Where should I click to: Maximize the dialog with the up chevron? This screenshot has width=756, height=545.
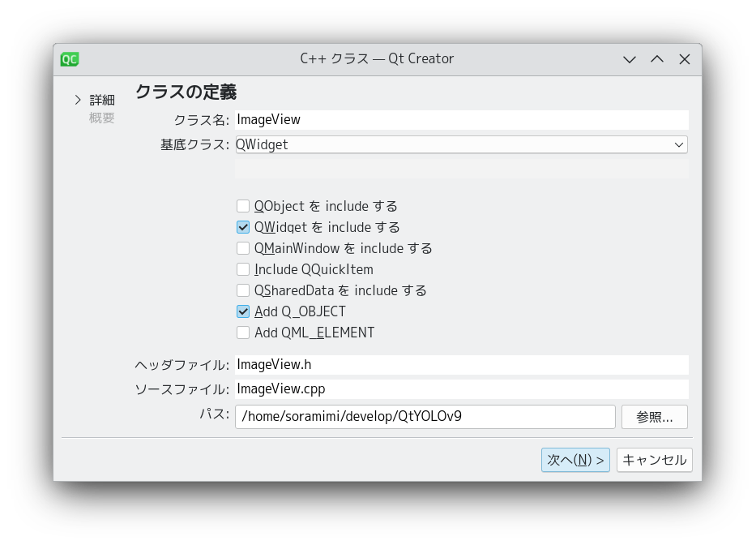pos(656,59)
